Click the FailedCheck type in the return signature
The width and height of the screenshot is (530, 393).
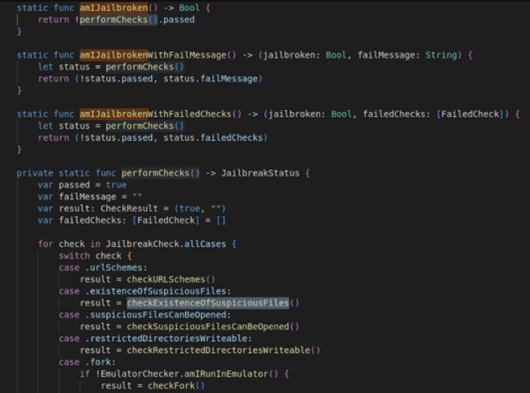(x=470, y=114)
